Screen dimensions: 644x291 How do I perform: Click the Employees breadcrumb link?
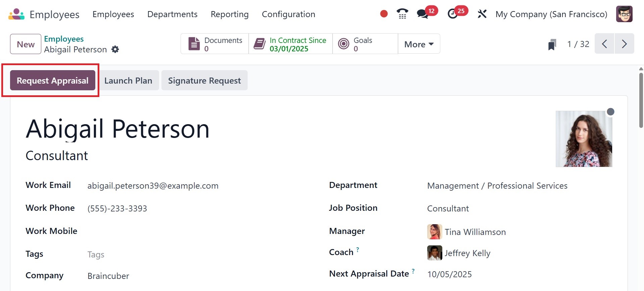[x=64, y=39]
